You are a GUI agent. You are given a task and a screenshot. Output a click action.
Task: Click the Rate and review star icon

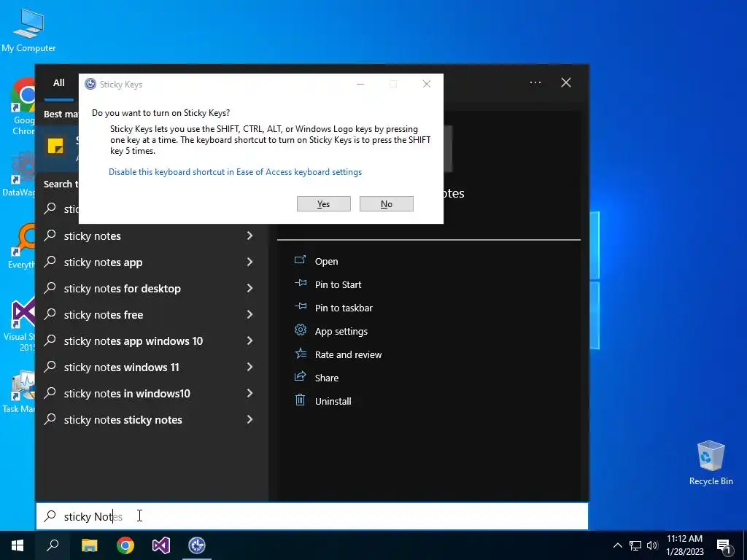coord(300,354)
